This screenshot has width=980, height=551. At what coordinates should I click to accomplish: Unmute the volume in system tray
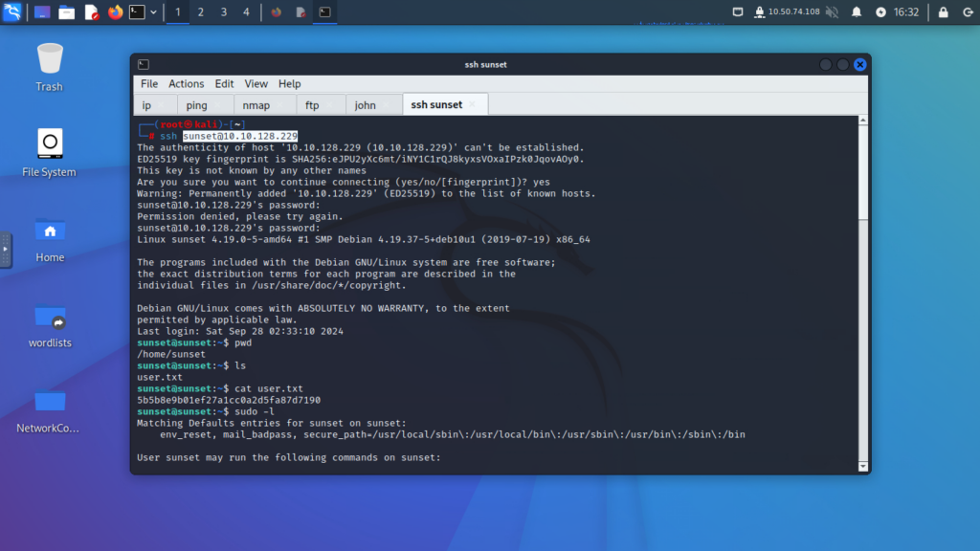pos(832,12)
